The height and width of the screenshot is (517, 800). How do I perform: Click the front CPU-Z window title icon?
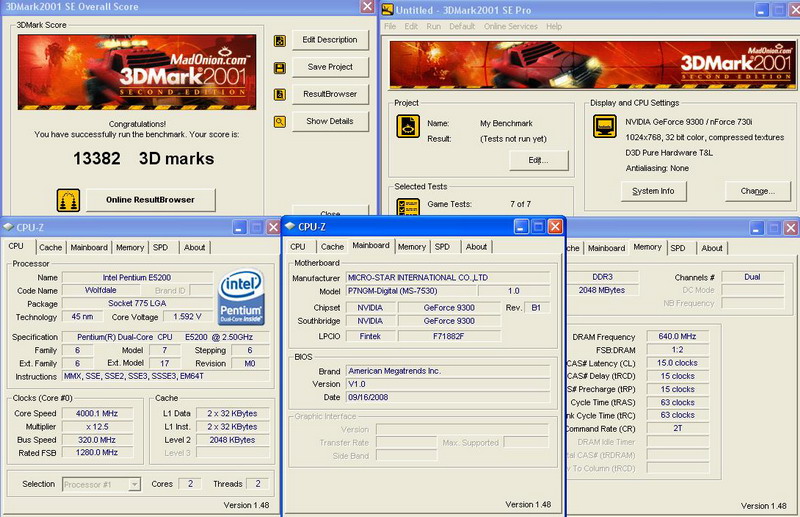coord(290,226)
